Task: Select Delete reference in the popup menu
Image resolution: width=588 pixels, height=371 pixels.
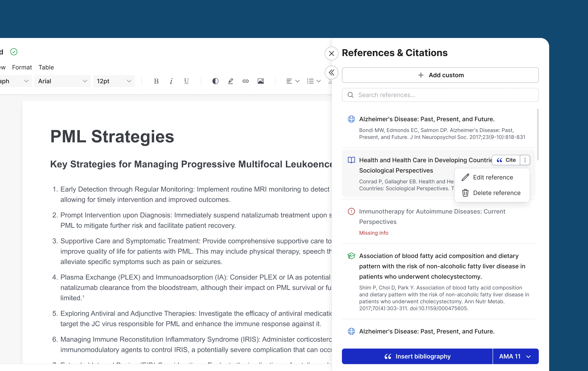Action: pyautogui.click(x=496, y=193)
